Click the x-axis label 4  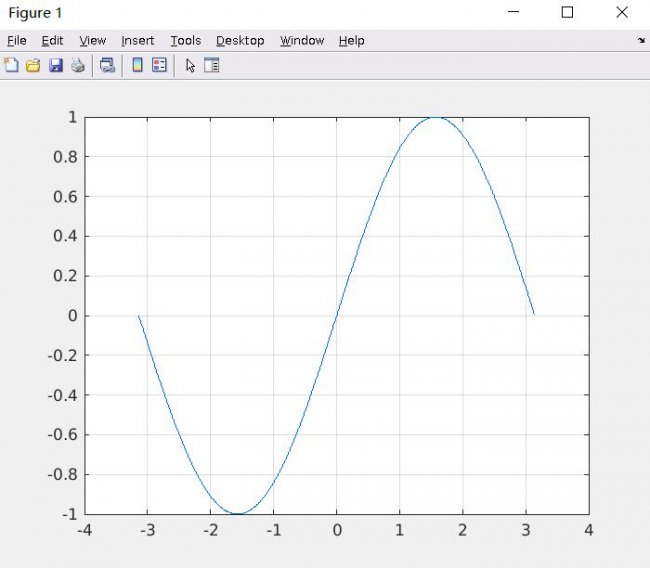click(589, 530)
